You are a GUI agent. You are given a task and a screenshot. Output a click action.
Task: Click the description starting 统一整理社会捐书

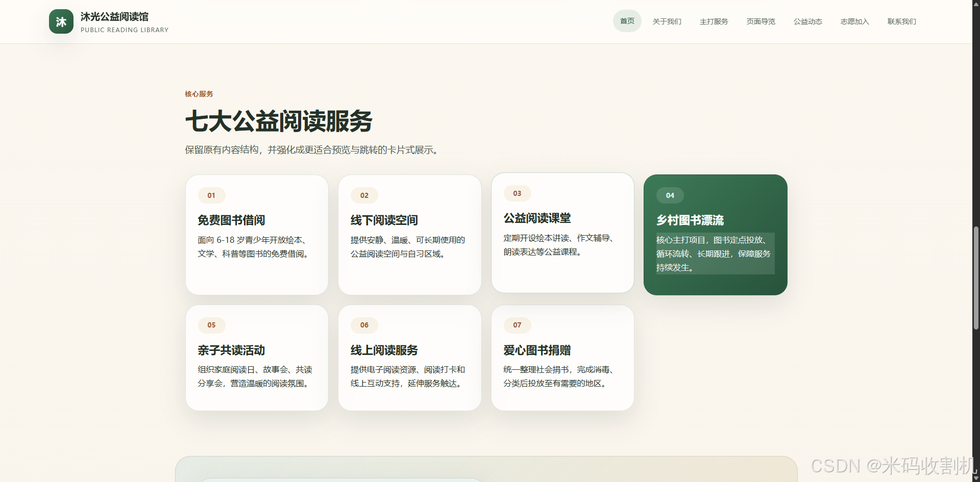point(560,376)
